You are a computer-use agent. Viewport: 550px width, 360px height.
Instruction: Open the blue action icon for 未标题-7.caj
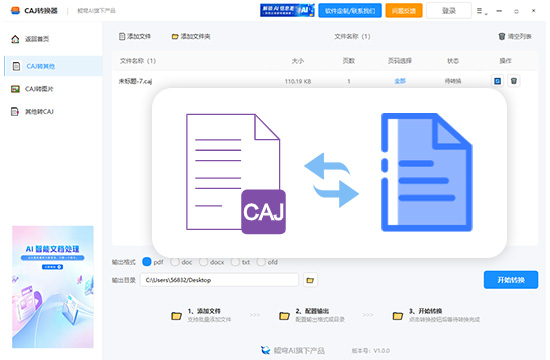497,81
